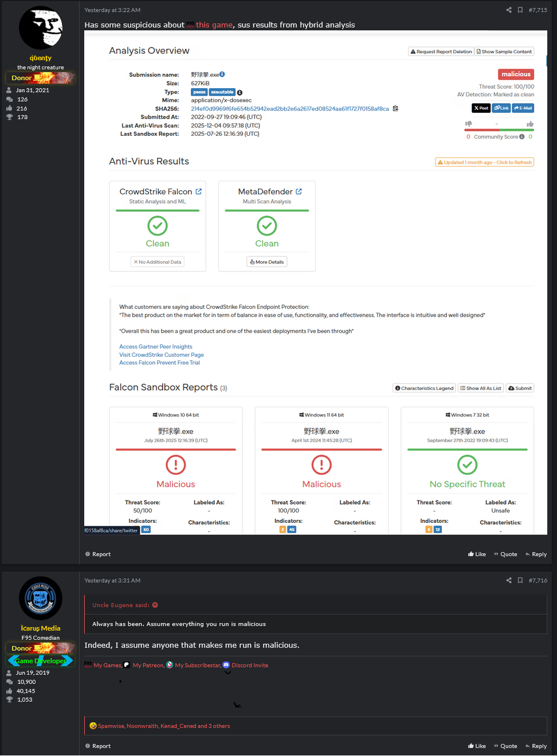Open the analysis report screenshot image

pos(316,282)
